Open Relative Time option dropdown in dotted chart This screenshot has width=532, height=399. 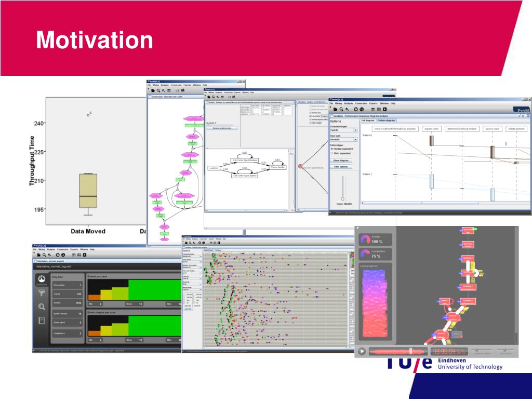coord(192,268)
